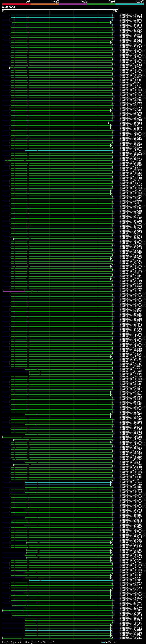Select label UniRef100_C4Y612
Image resolution: width=146 pixels, height=644 pixels.
coord(131,369)
